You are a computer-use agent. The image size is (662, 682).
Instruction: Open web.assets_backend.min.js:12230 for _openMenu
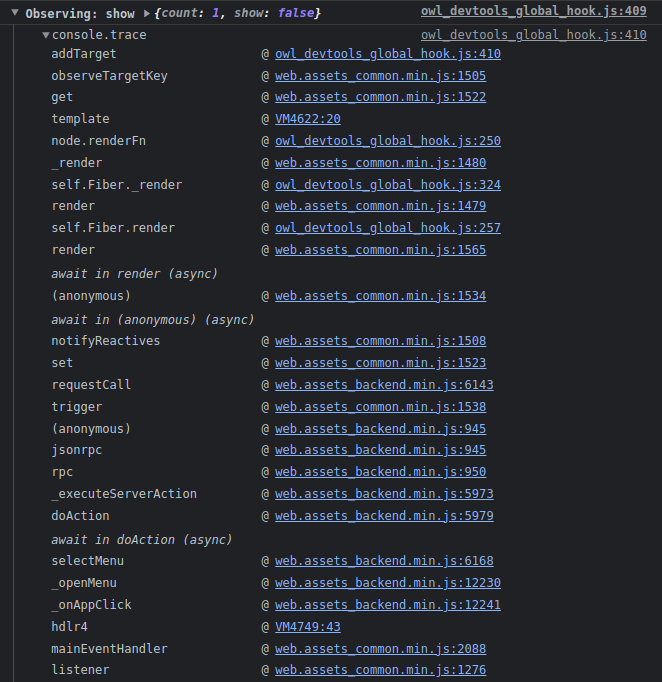(387, 583)
